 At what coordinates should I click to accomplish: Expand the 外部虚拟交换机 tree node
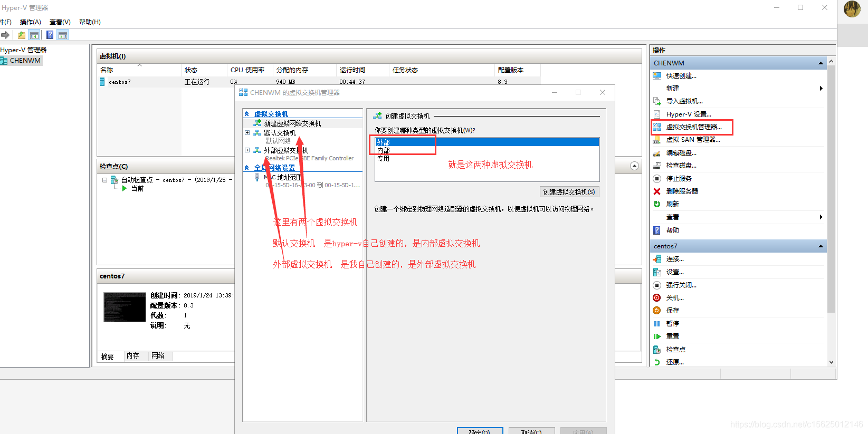247,150
